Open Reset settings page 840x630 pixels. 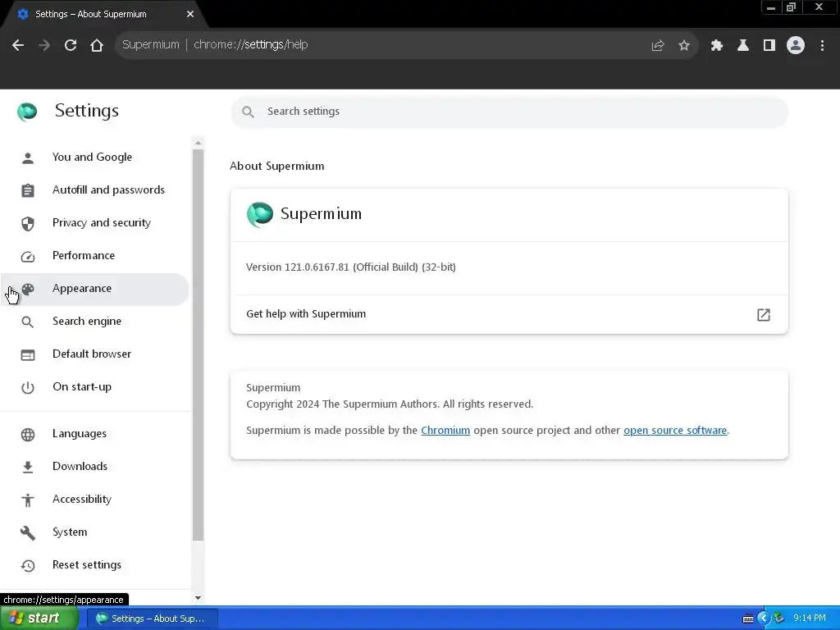[94, 564]
